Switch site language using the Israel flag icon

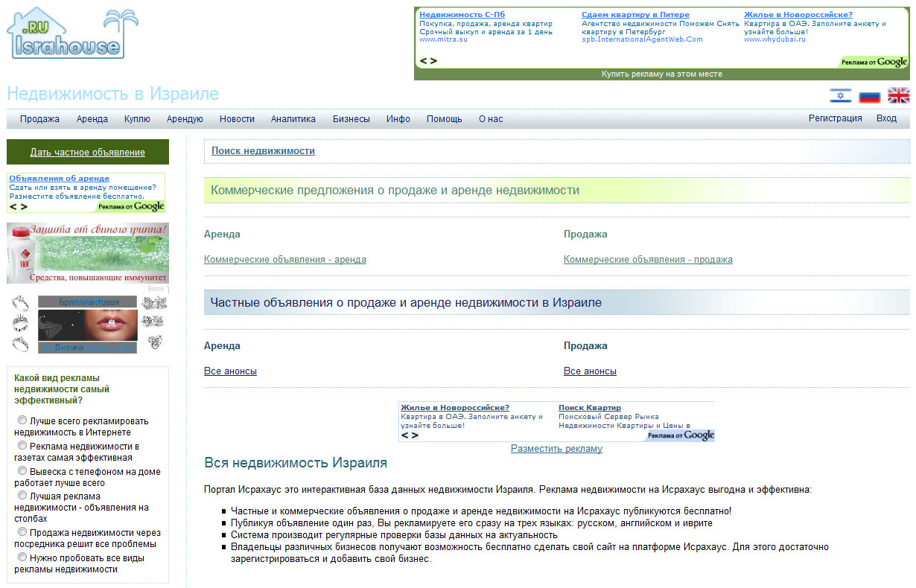(839, 96)
